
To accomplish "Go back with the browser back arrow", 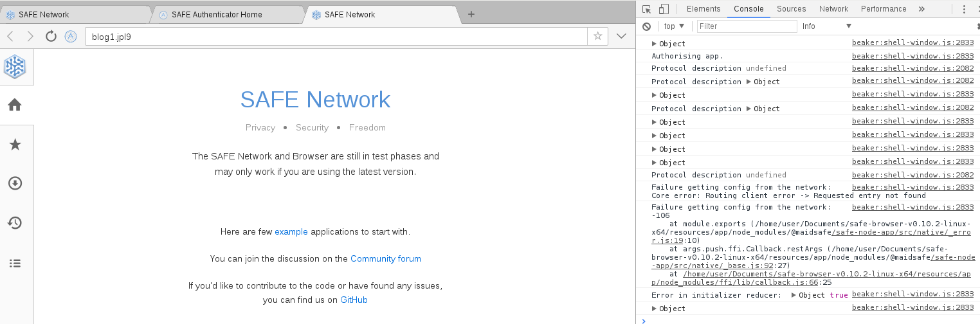I will pyautogui.click(x=10, y=36).
